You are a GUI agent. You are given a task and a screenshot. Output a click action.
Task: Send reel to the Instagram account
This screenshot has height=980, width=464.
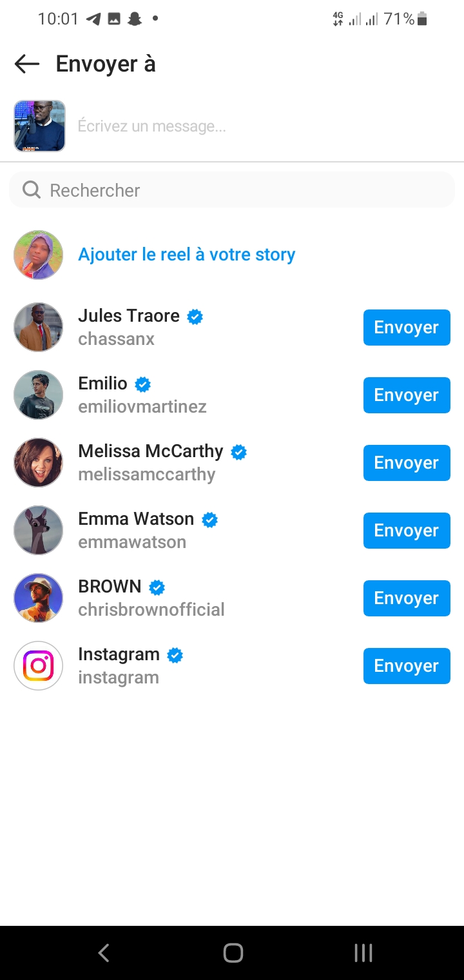pyautogui.click(x=407, y=666)
